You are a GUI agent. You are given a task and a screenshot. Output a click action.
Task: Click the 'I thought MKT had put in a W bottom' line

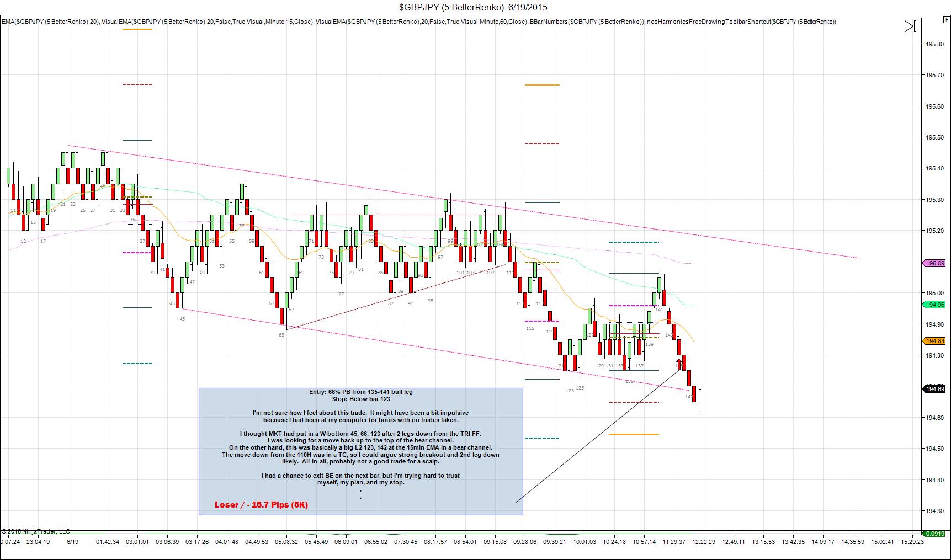[360, 434]
